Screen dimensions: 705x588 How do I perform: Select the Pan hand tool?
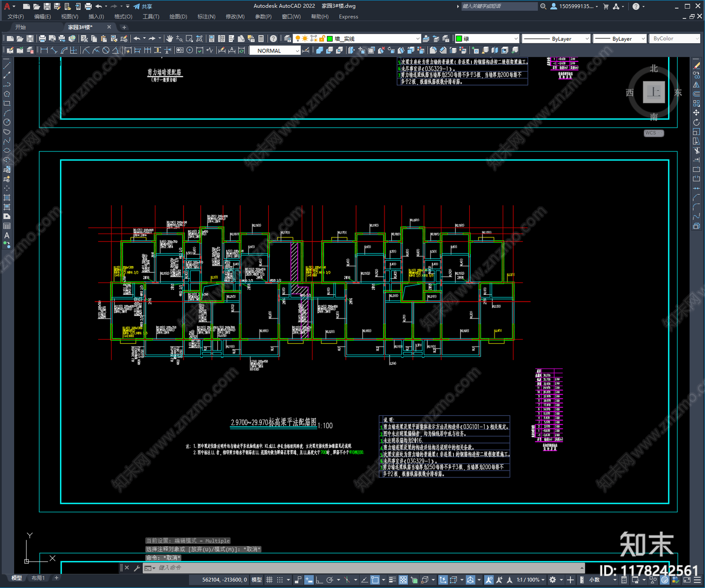point(170,39)
